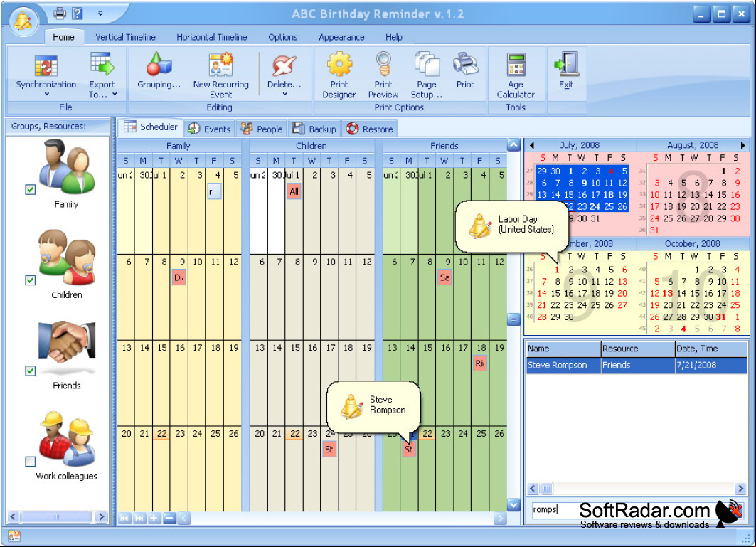This screenshot has width=756, height=547.
Task: Go to previous month in mini calendar
Action: pos(532,144)
